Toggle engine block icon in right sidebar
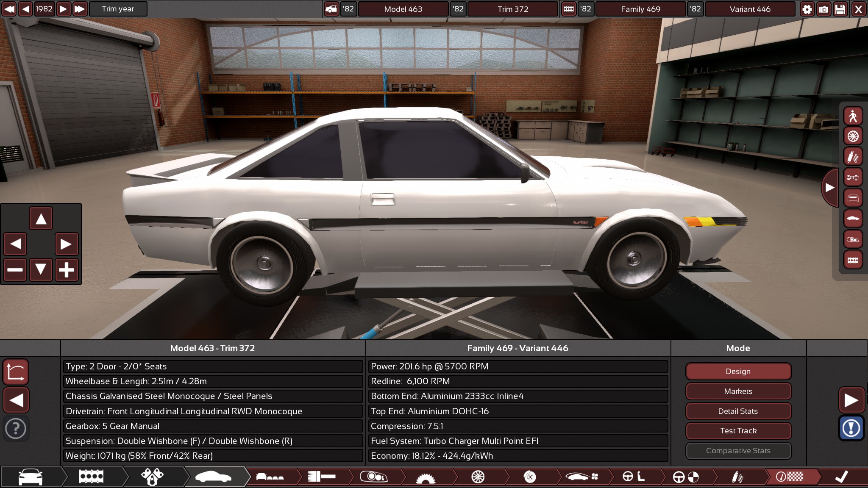Image resolution: width=868 pixels, height=488 pixels. coord(853,260)
